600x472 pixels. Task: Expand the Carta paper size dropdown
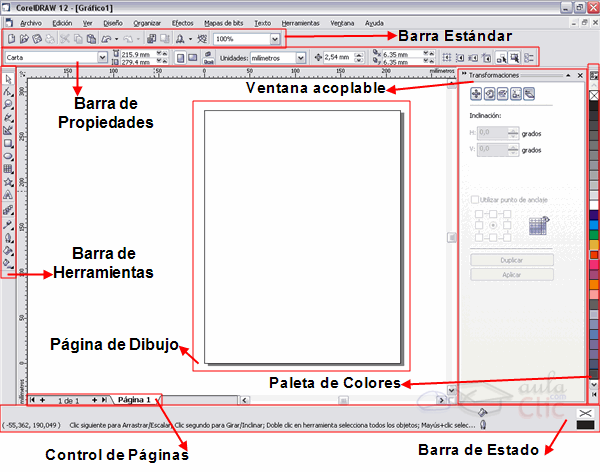coord(103,58)
